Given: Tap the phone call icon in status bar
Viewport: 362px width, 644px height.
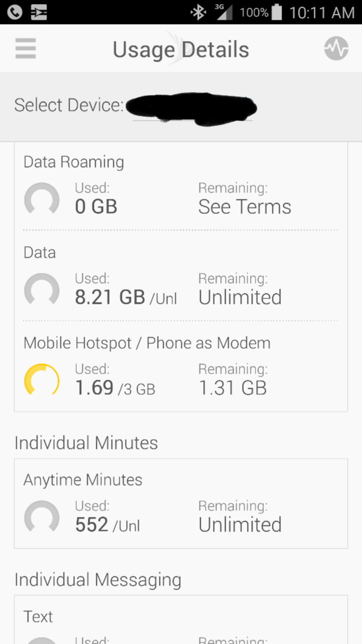Looking at the screenshot, I should click(15, 12).
